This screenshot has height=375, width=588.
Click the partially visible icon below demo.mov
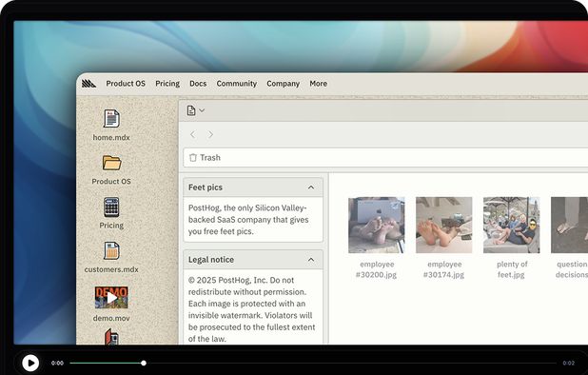coord(111,336)
